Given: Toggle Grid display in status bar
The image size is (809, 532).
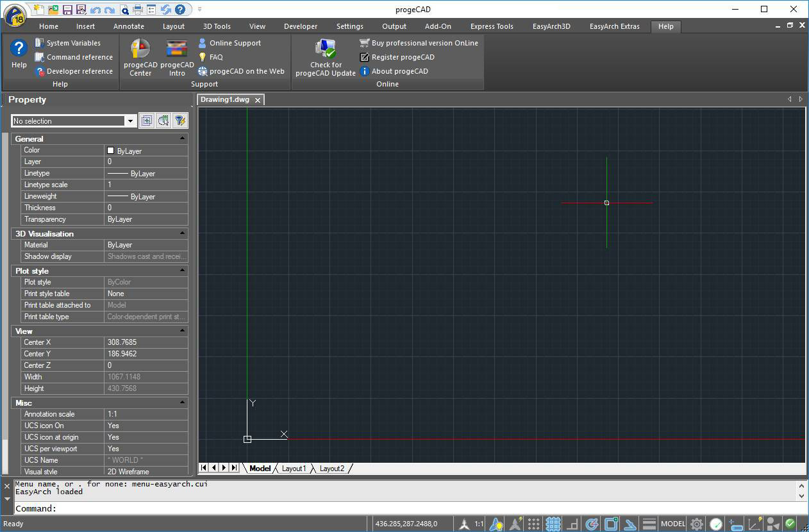Looking at the screenshot, I should pos(553,524).
